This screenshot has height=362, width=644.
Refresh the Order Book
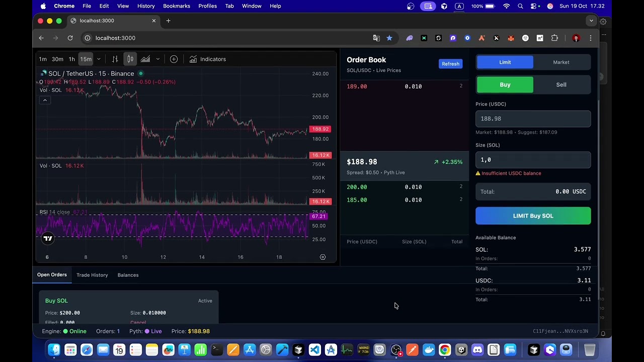tap(450, 64)
